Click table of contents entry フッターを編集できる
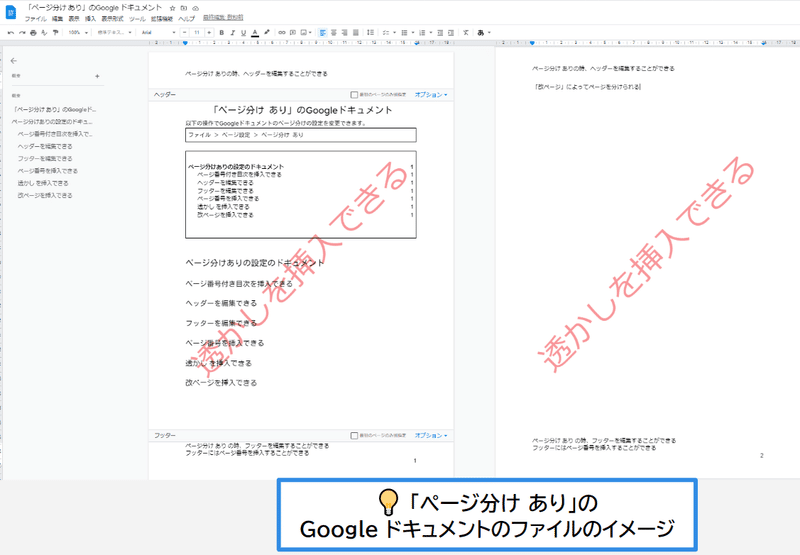Image resolution: width=800 pixels, height=555 pixels. [x=225, y=191]
